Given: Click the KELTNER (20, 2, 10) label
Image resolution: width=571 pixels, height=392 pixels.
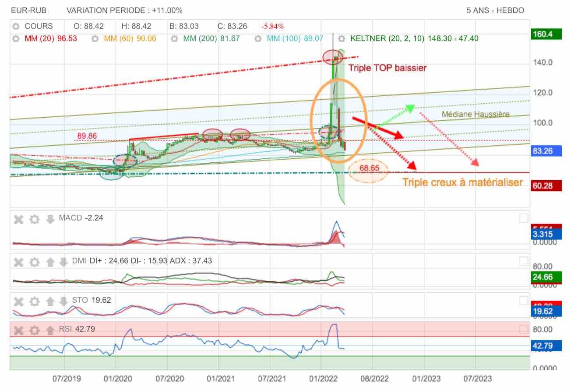Looking at the screenshot, I should [x=415, y=38].
